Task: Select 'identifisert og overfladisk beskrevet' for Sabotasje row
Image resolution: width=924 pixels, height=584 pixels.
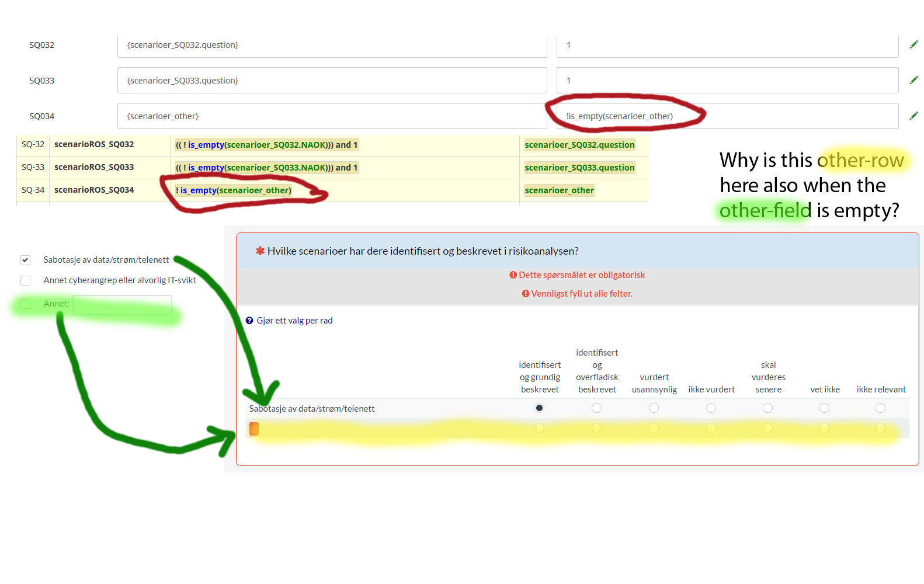Action: [x=596, y=408]
